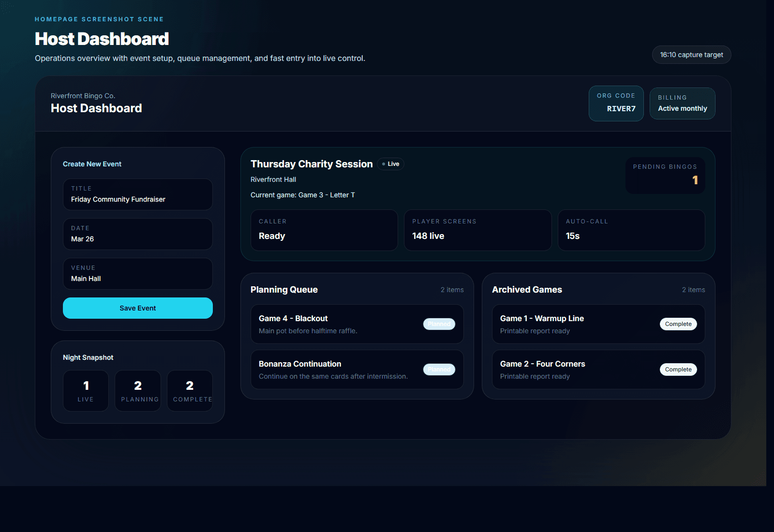Toggle the Planned status on Game 4 - Blackout

[x=439, y=324]
